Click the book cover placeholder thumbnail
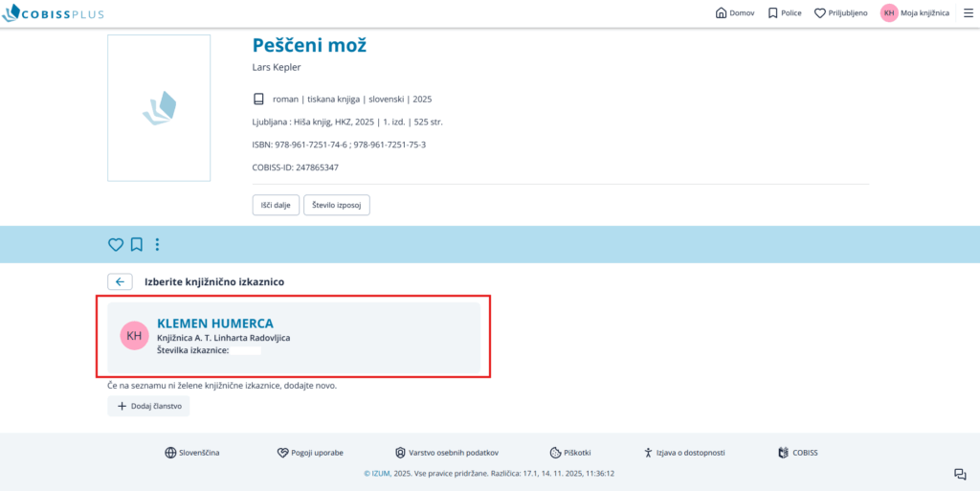 [159, 108]
